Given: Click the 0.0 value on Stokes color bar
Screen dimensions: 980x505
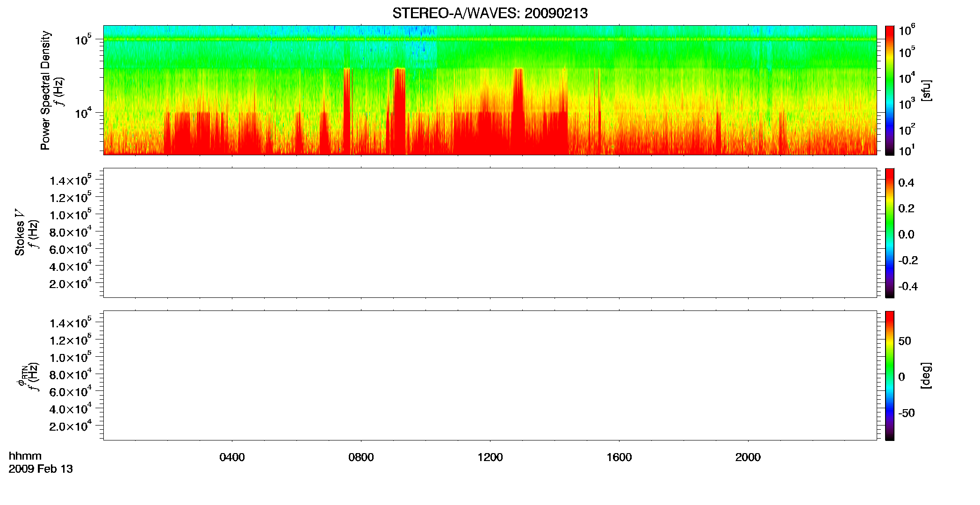Looking at the screenshot, I should point(906,234).
